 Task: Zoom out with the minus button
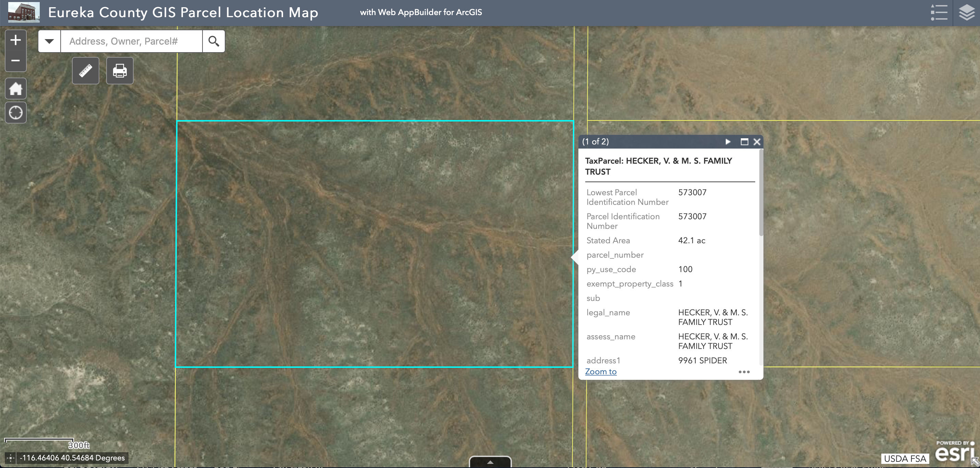(16, 61)
